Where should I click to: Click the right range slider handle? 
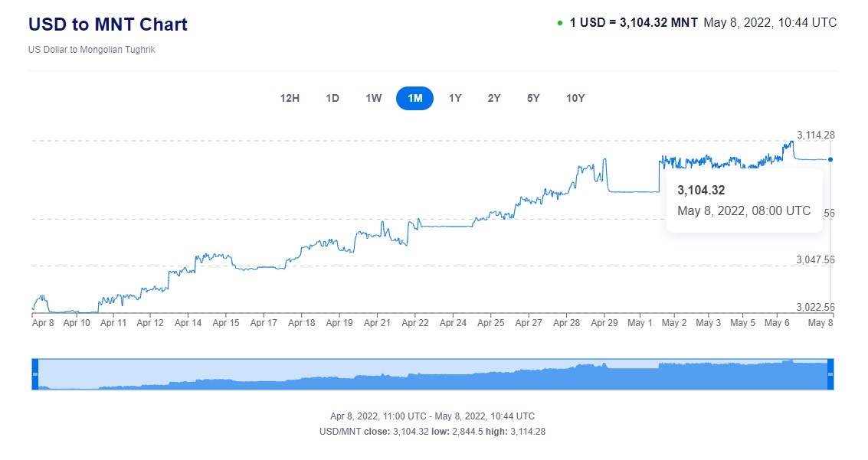coord(830,374)
